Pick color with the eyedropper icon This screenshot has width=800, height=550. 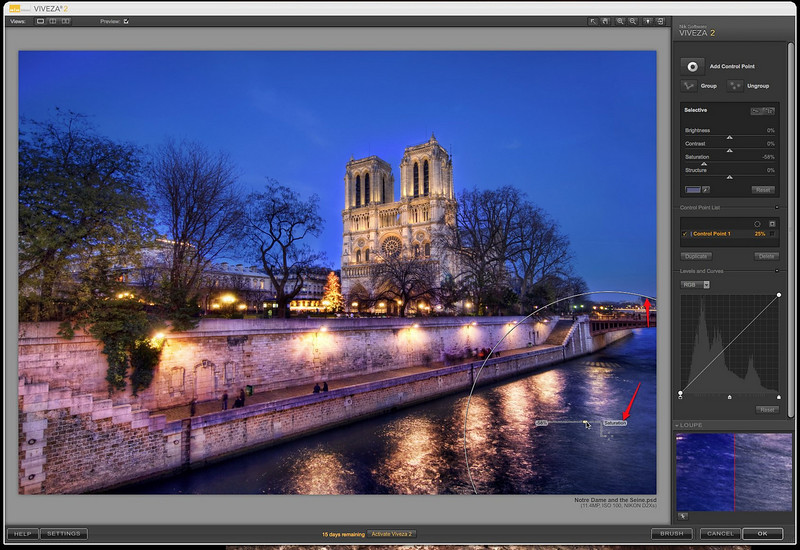tap(706, 190)
